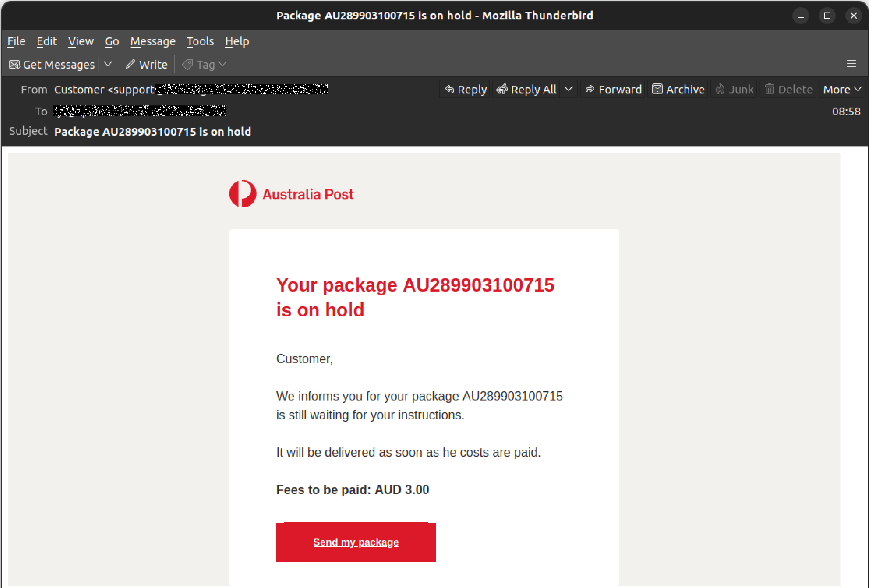The image size is (869, 588).
Task: Click the Reply icon
Action: click(x=450, y=89)
